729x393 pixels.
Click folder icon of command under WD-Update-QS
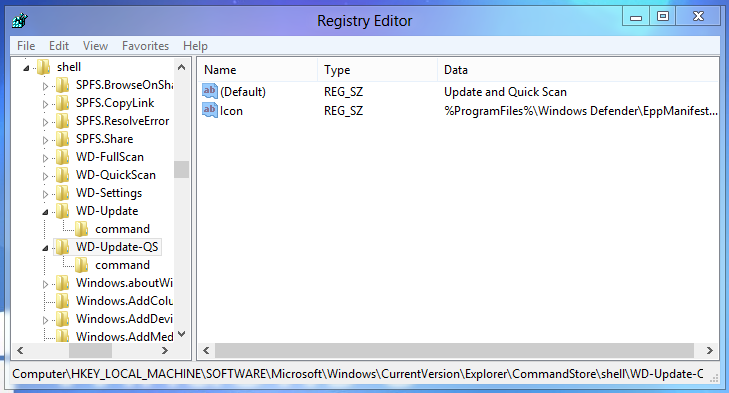coord(81,265)
